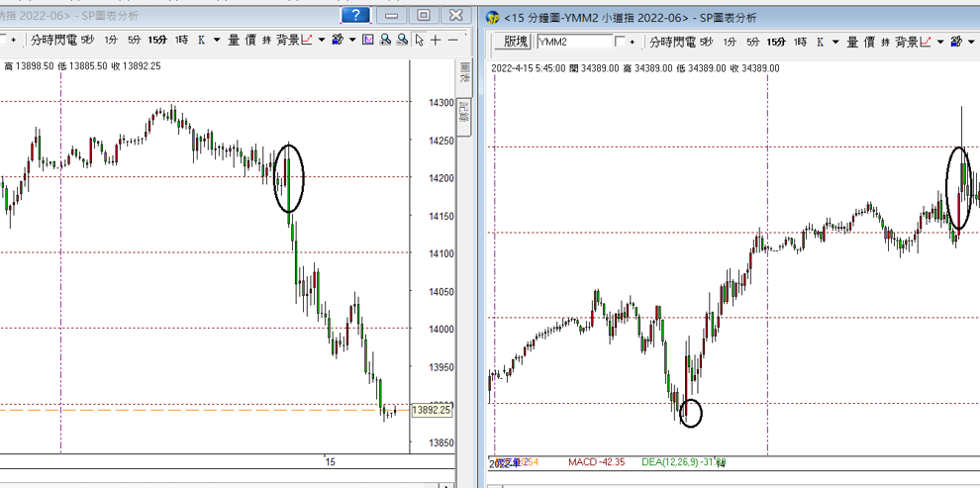Tick the checkbox beside the YMM2 field
This screenshot has width=980, height=488.
pos(621,42)
